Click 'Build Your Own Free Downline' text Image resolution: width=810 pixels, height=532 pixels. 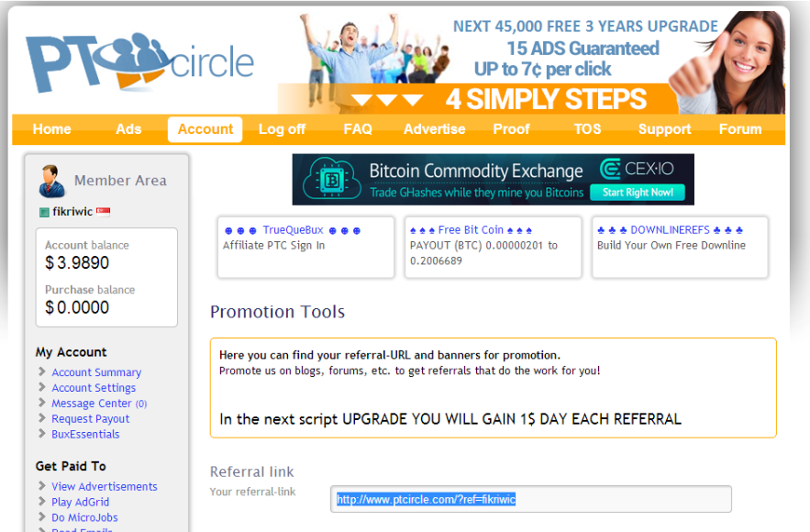pyautogui.click(x=671, y=246)
